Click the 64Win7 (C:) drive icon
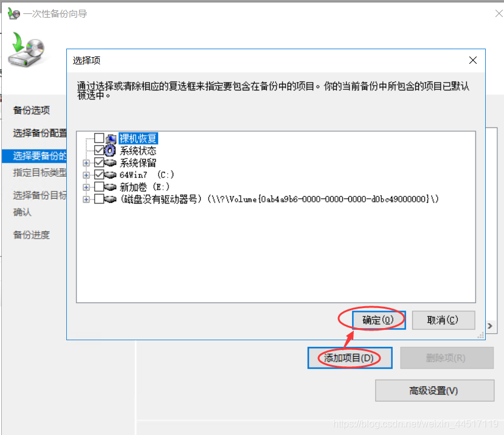 tap(110, 175)
